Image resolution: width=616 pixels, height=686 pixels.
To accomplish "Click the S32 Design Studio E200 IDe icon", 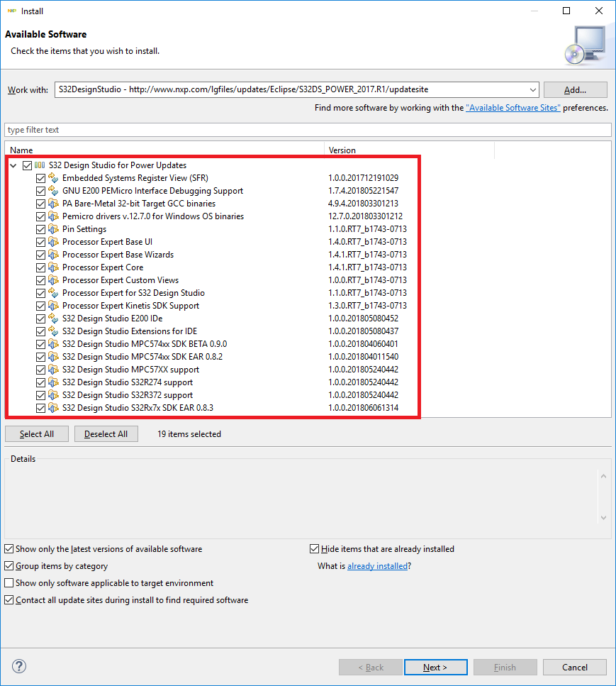I will coord(53,319).
